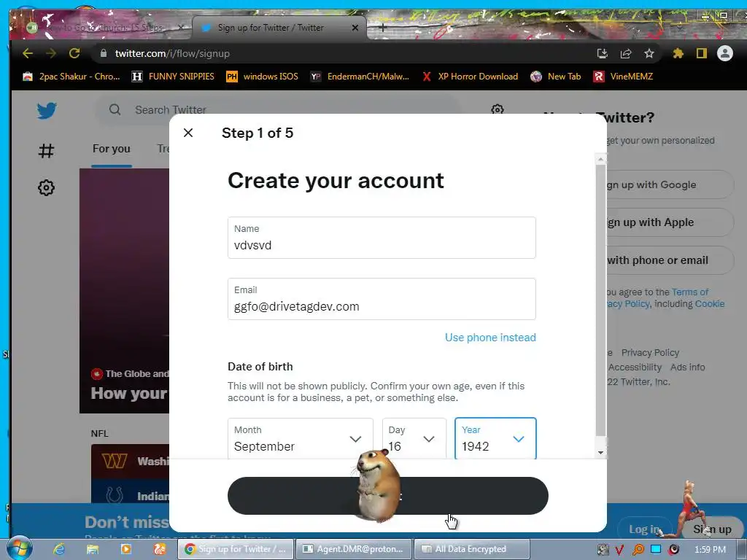This screenshot has width=747, height=560.
Task: Open the Settings gear in Twitter sidebar
Action: tap(46, 187)
